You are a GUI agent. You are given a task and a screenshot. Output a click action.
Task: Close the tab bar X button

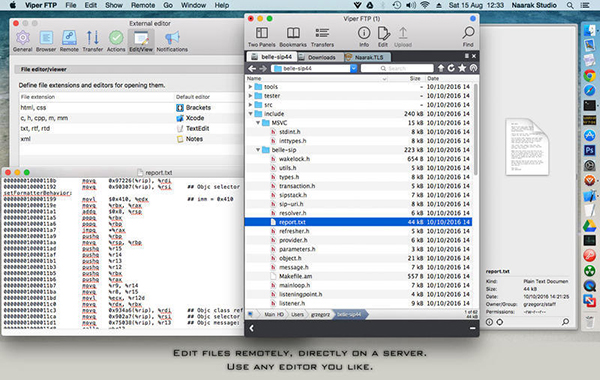click(474, 56)
